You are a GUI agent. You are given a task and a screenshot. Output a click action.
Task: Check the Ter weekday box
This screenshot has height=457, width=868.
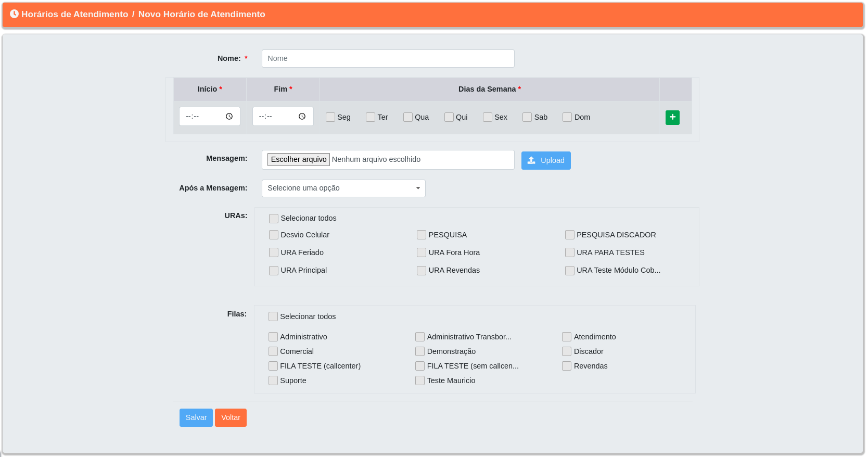click(371, 117)
